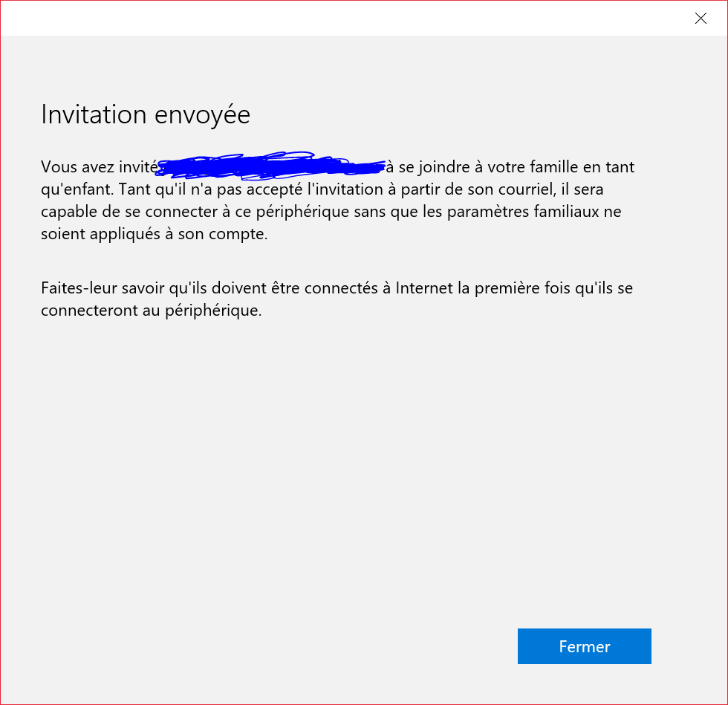The width and height of the screenshot is (728, 705).
Task: Click the 'Invitation envoyée' heading
Action: click(x=146, y=114)
